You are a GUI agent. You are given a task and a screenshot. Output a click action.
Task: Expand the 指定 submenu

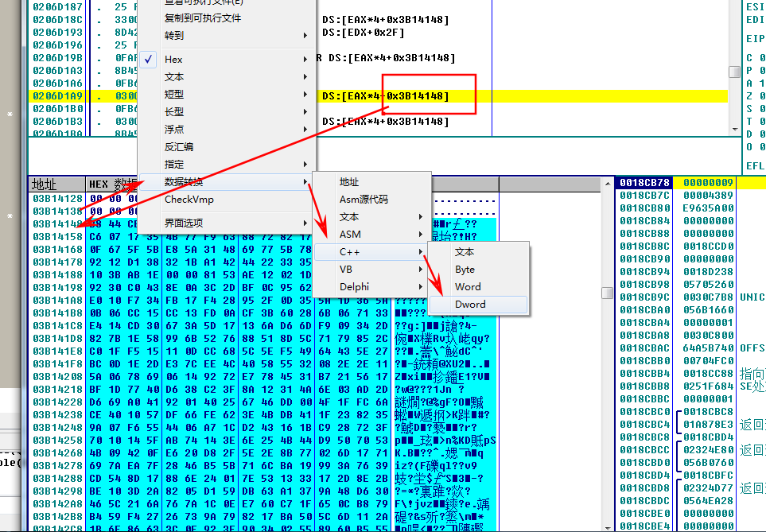point(226,164)
